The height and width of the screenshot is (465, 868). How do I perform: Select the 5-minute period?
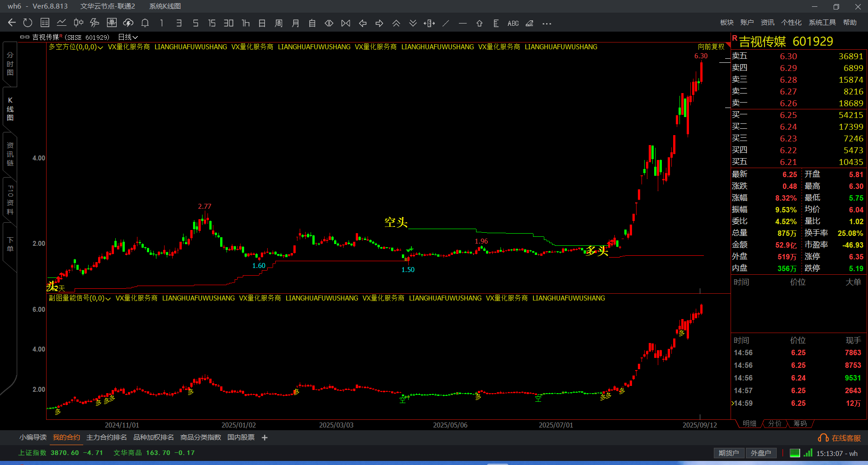tap(195, 23)
